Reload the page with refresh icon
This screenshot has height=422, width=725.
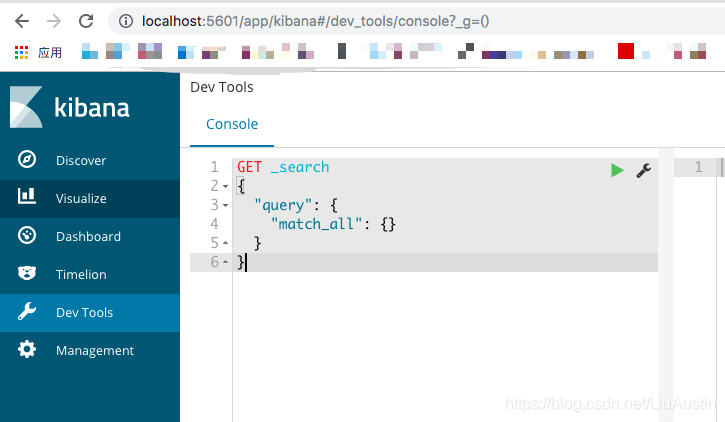[x=86, y=21]
